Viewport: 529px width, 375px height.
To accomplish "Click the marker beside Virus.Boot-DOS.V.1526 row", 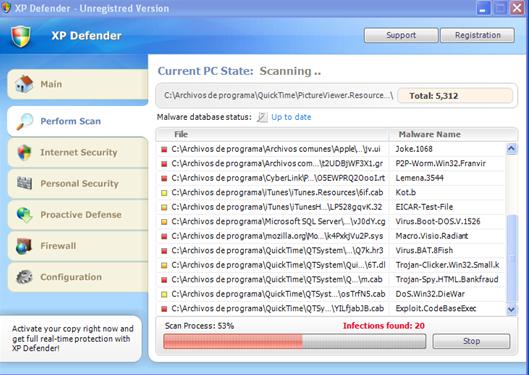I will coord(164,222).
